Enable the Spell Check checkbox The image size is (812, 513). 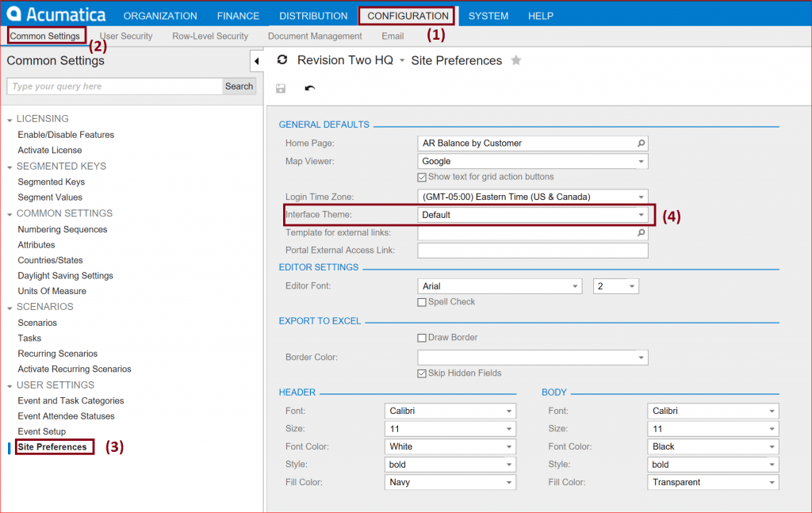tap(422, 302)
